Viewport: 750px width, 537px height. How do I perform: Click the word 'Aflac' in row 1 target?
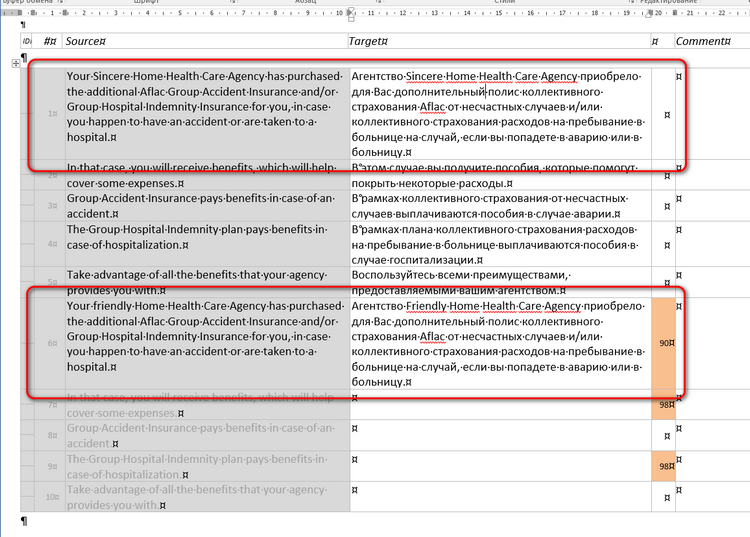(x=432, y=107)
